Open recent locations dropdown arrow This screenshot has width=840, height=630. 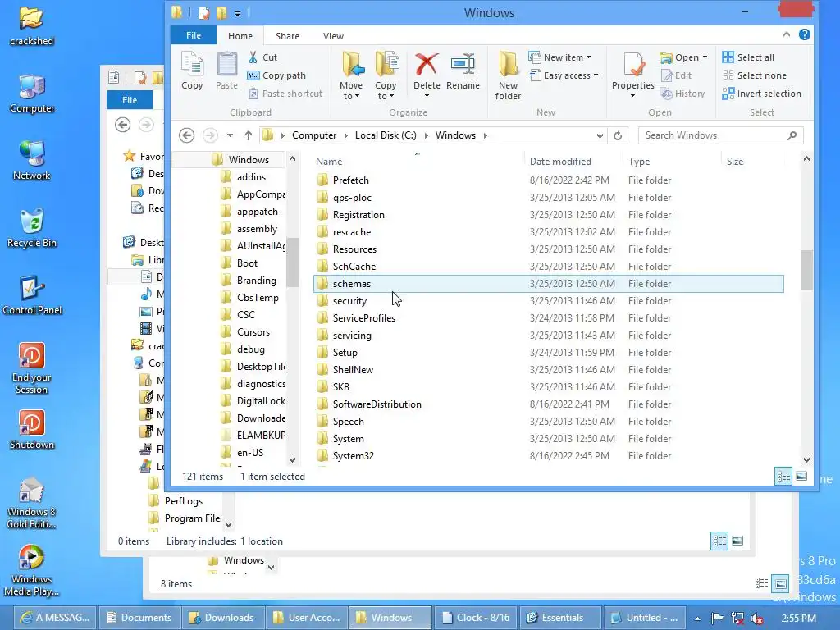(230, 135)
